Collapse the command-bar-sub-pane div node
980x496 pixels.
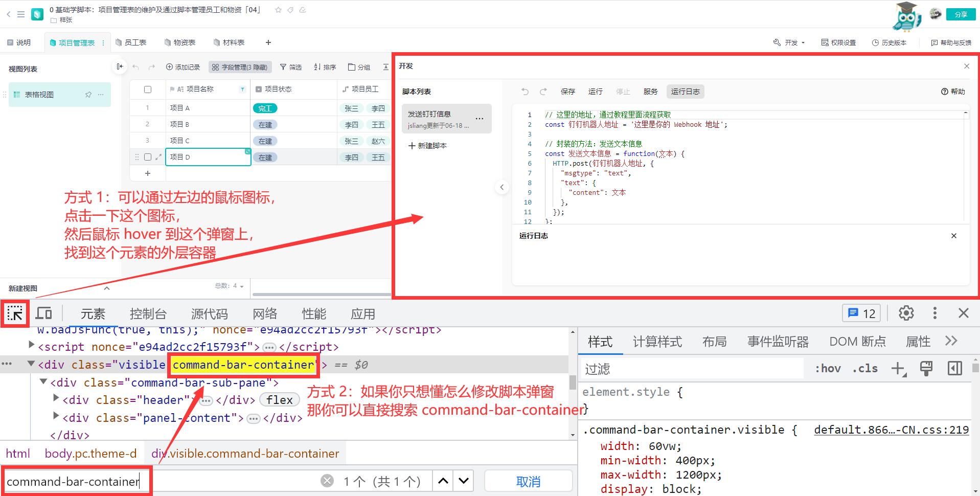click(x=43, y=382)
